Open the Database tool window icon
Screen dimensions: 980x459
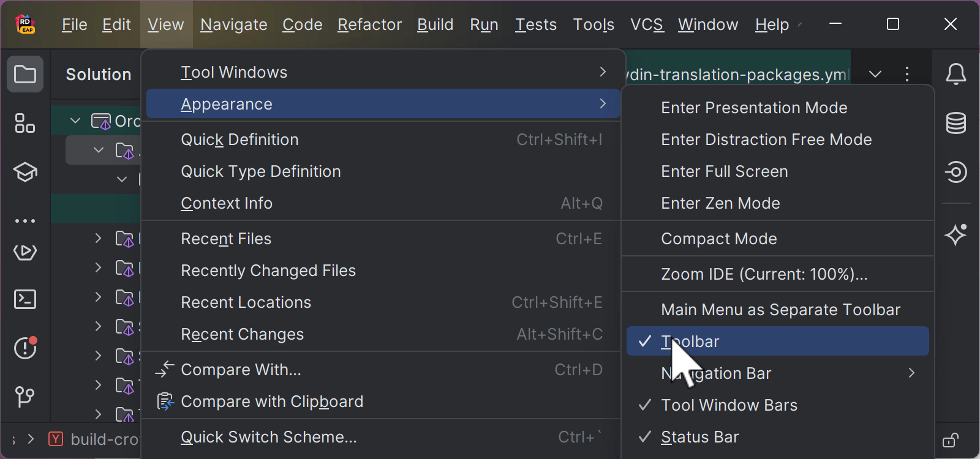coord(956,123)
